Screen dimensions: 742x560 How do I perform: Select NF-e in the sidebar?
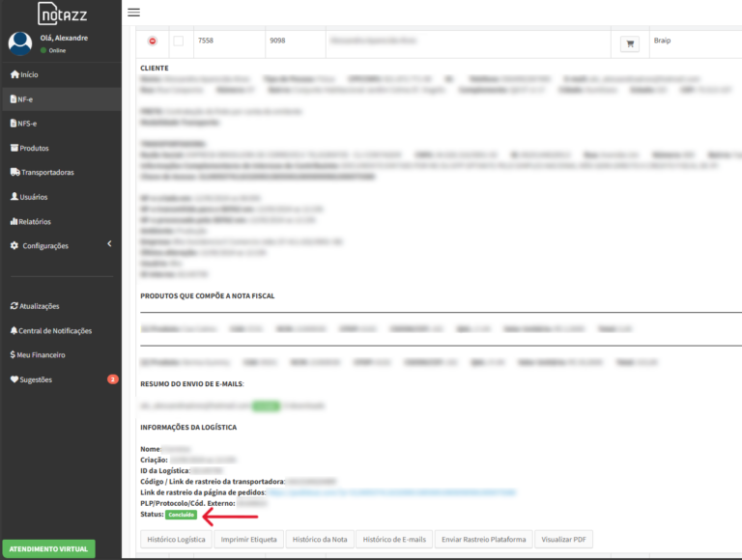click(x=26, y=98)
